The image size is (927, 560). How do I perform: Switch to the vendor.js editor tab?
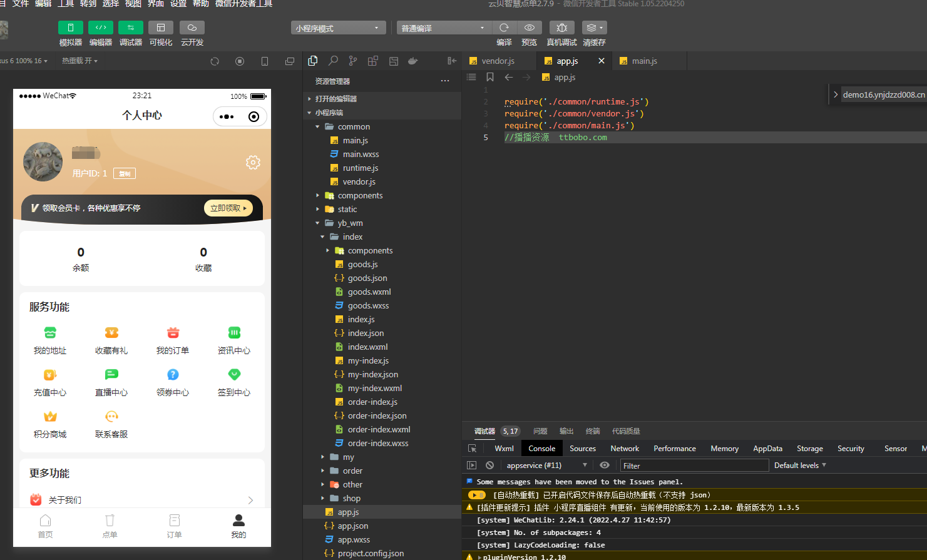tap(498, 61)
